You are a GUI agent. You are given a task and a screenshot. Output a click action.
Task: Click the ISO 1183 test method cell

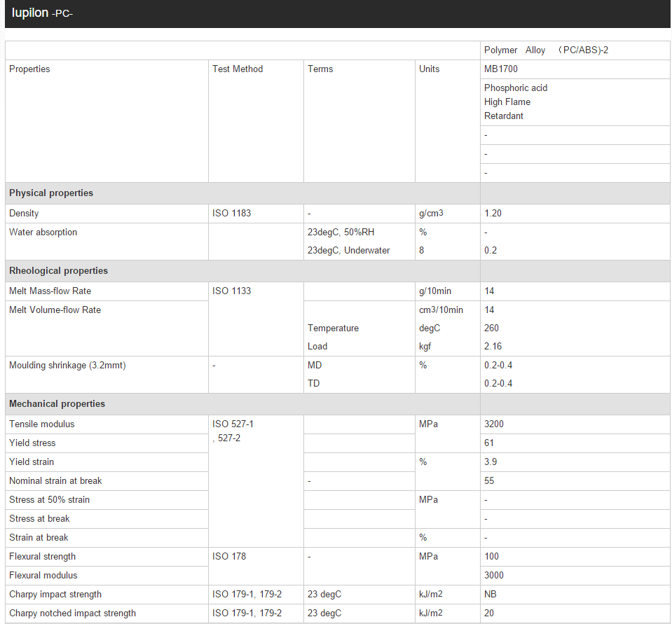(231, 214)
